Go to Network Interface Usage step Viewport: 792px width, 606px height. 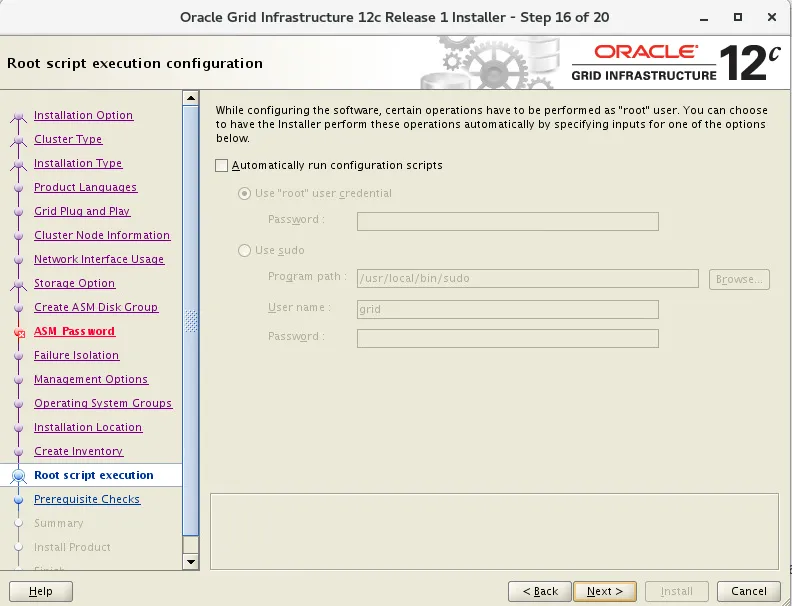[99, 259]
